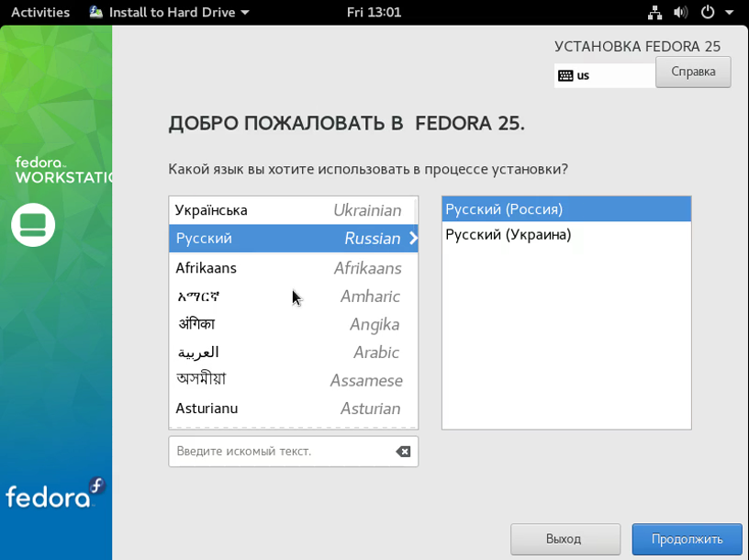Select Русский (Russian) language row
This screenshot has height=560, width=749.
point(294,239)
